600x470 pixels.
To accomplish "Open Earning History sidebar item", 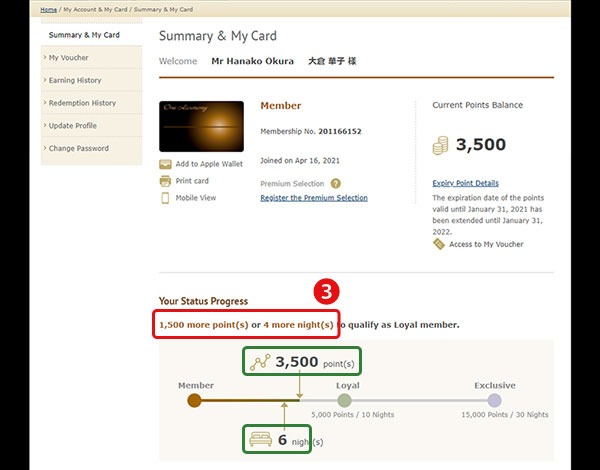I will [x=75, y=80].
